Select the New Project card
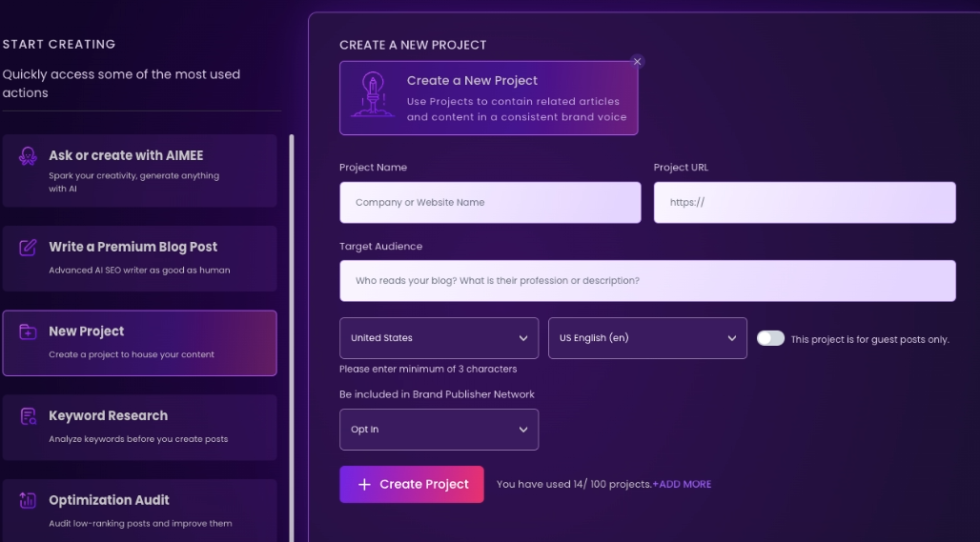The height and width of the screenshot is (542, 980). 139,343
